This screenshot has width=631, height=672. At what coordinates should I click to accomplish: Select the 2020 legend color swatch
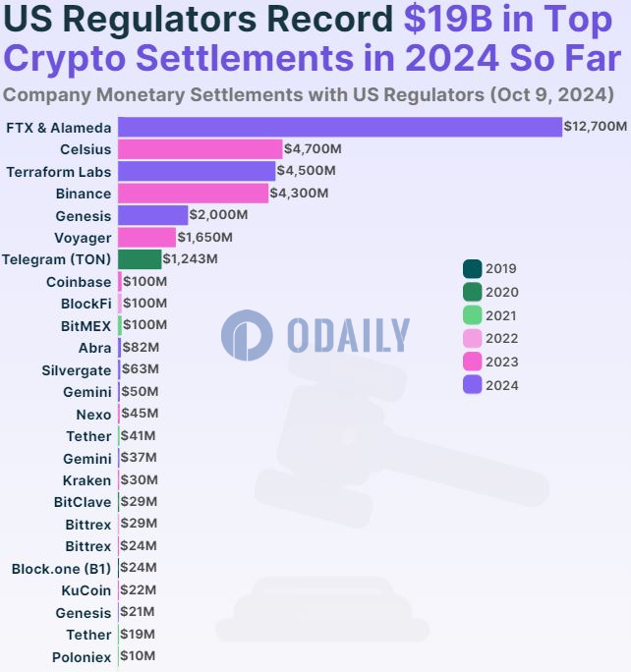click(x=472, y=292)
